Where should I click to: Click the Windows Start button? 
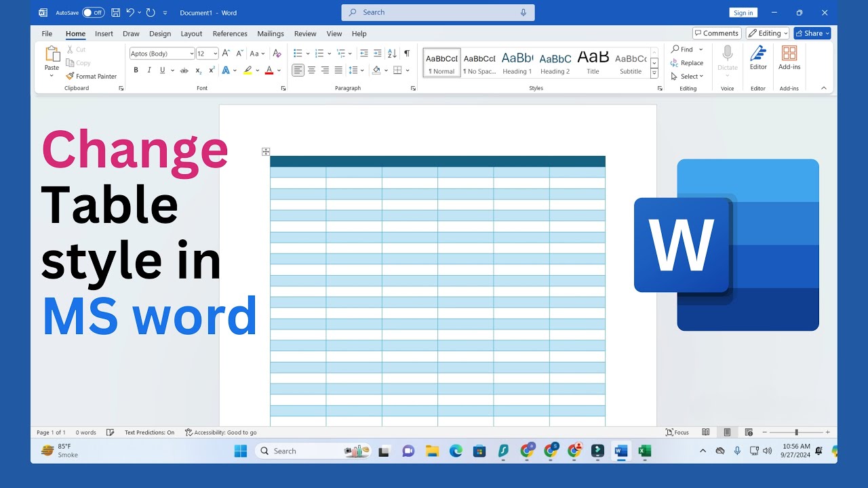point(241,451)
